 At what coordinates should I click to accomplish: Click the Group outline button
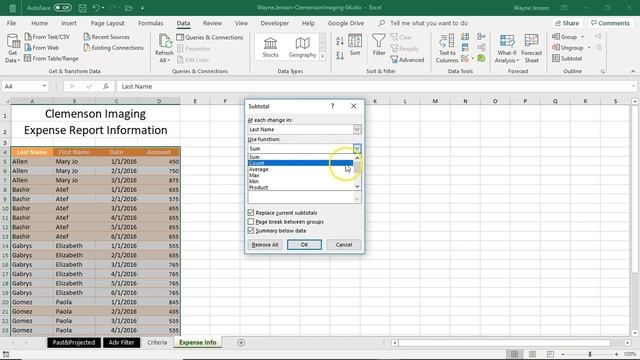(x=568, y=37)
